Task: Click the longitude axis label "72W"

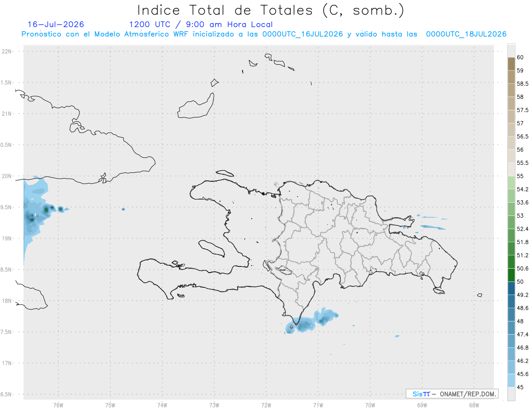Action: [266, 405]
